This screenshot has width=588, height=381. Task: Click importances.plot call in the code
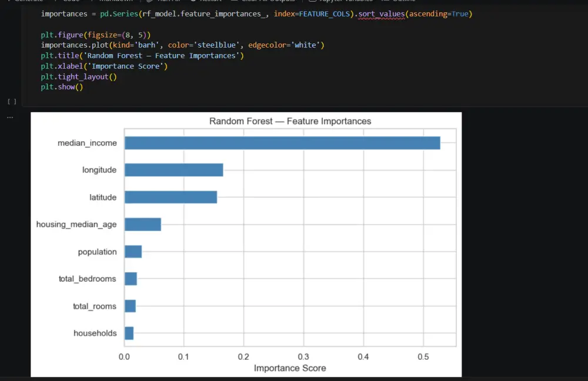click(74, 45)
